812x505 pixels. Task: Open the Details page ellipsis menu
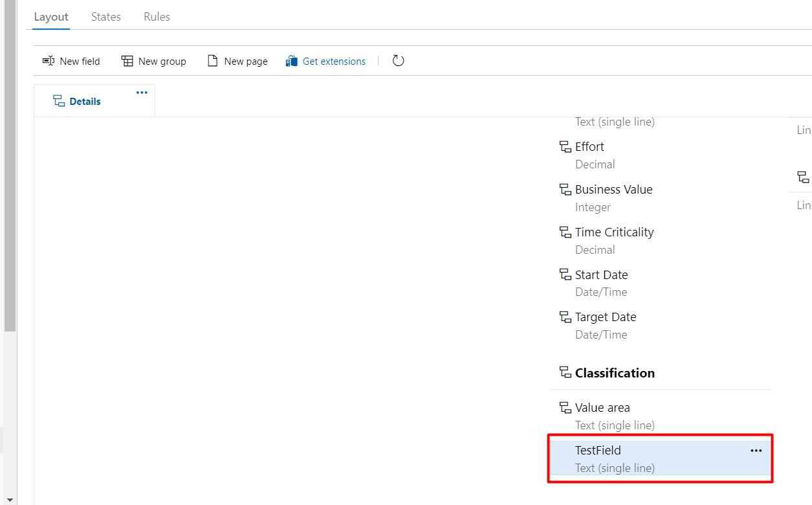(142, 93)
